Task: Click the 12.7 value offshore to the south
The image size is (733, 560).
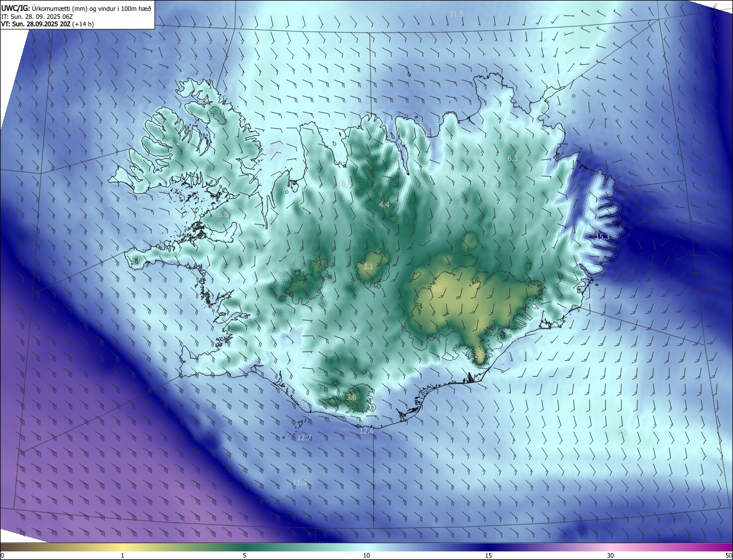Action: pyautogui.click(x=304, y=437)
